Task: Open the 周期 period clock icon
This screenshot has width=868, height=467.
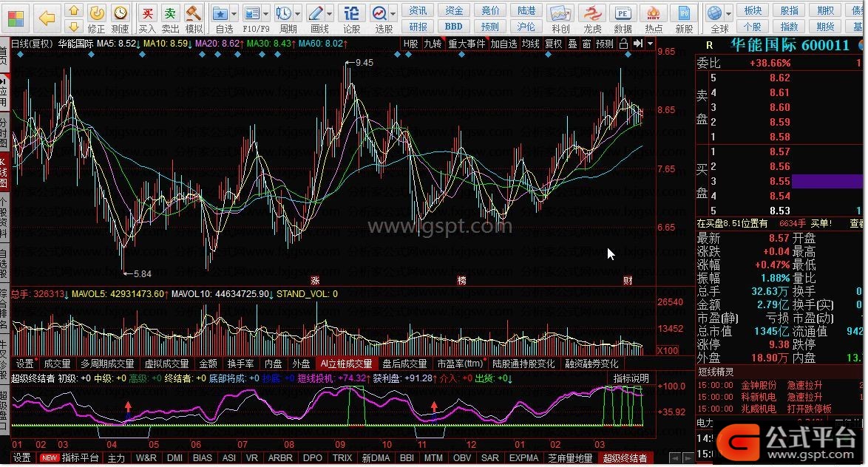Action: click(283, 13)
